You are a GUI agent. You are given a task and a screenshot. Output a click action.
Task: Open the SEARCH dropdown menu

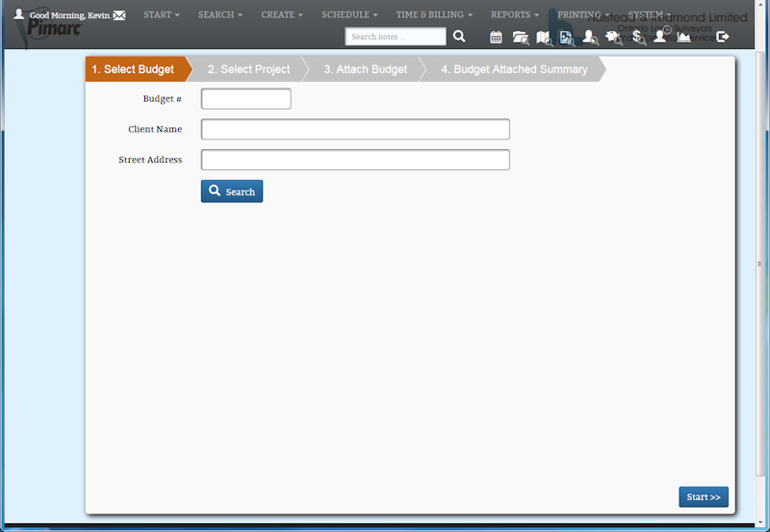tap(220, 14)
